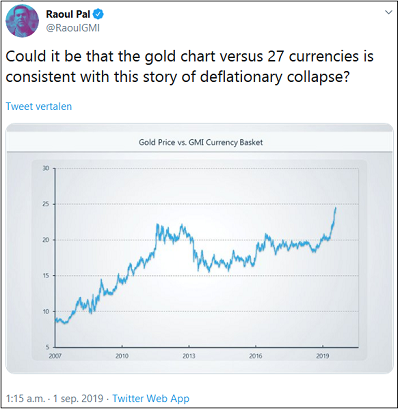The image size is (400, 411).
Task: Open the gold chart image attachment
Action: [200, 248]
